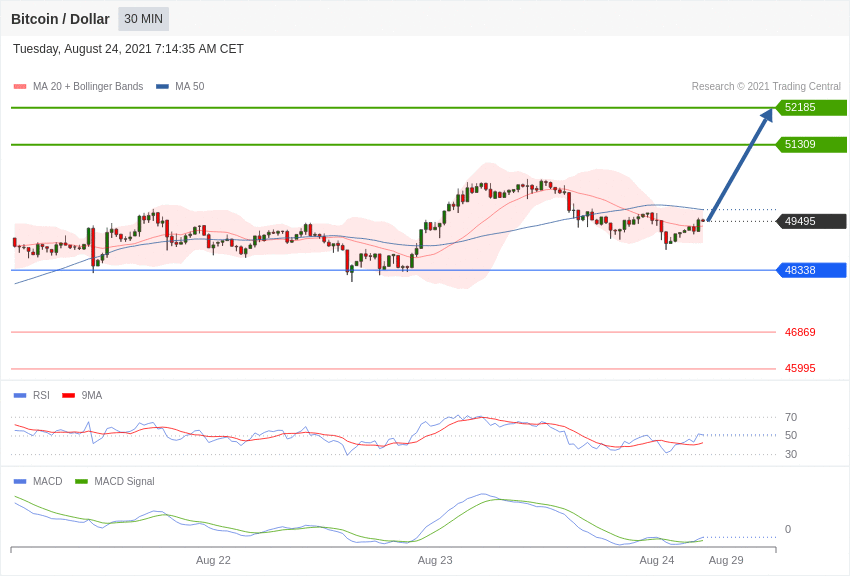Toggle the RSI legend swatch

click(20, 396)
